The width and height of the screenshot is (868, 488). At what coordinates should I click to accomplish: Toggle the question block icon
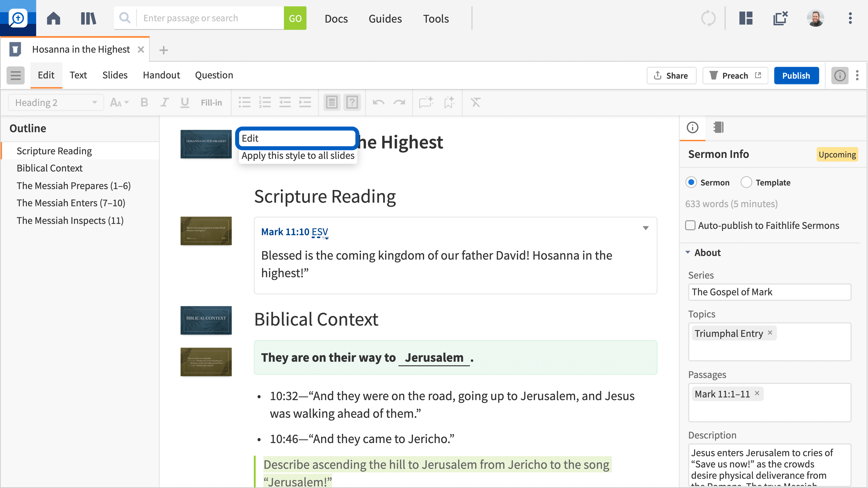pyautogui.click(x=352, y=102)
